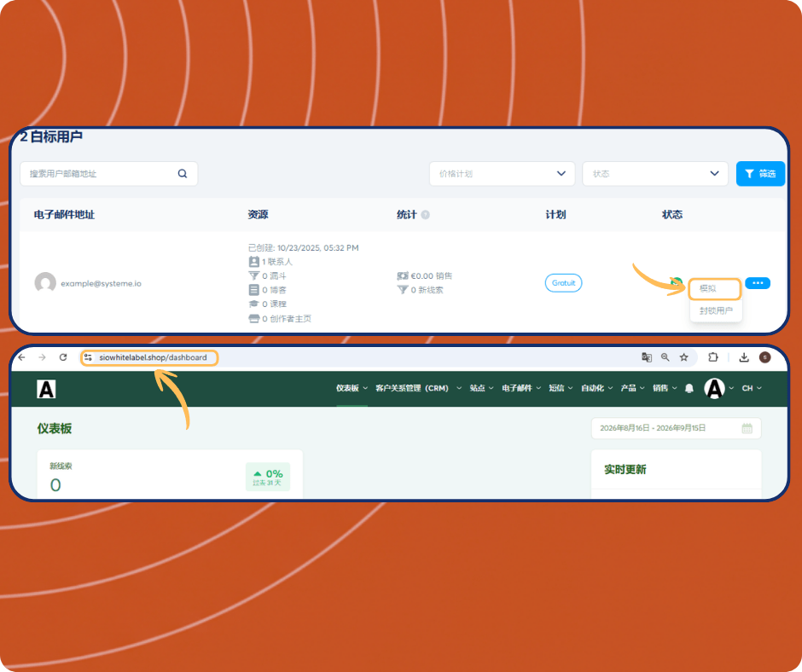Expand the 自动化 automation menu
The width and height of the screenshot is (802, 672).
point(597,388)
